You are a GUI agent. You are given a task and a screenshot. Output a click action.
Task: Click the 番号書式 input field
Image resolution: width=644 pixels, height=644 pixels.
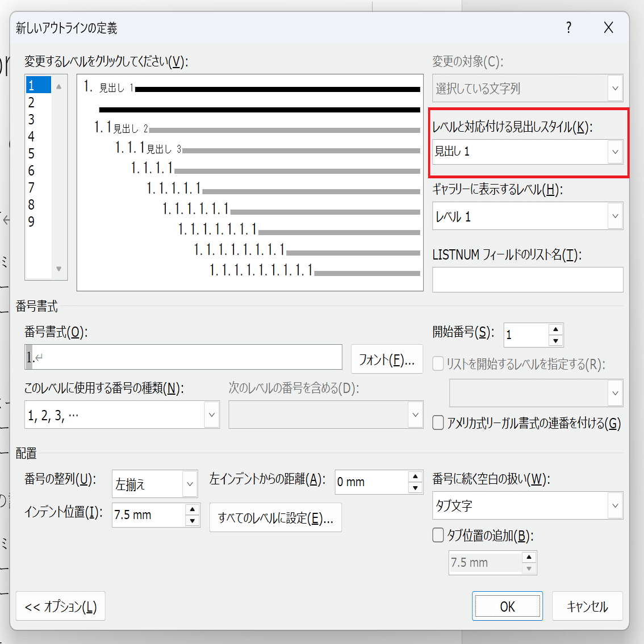tap(182, 357)
